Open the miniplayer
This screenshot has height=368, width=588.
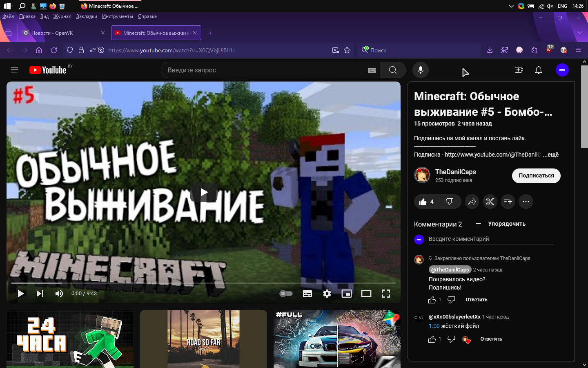347,294
